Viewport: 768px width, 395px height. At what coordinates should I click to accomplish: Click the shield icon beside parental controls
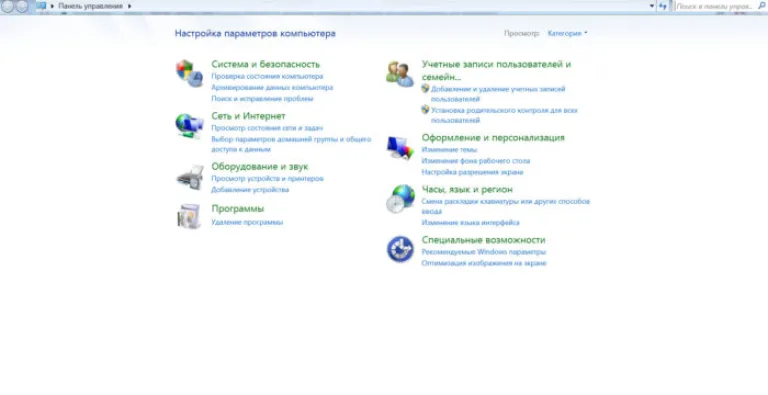(x=425, y=110)
